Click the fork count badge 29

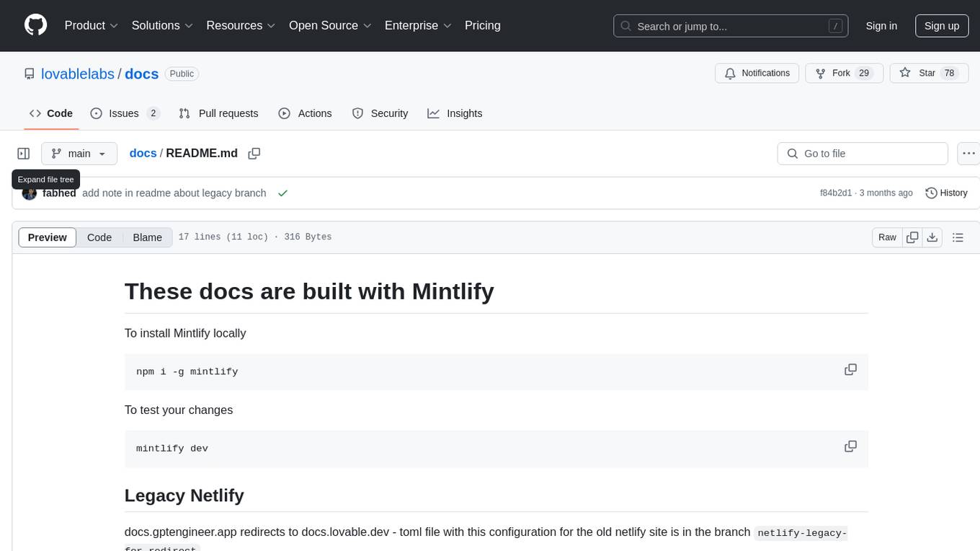(864, 73)
